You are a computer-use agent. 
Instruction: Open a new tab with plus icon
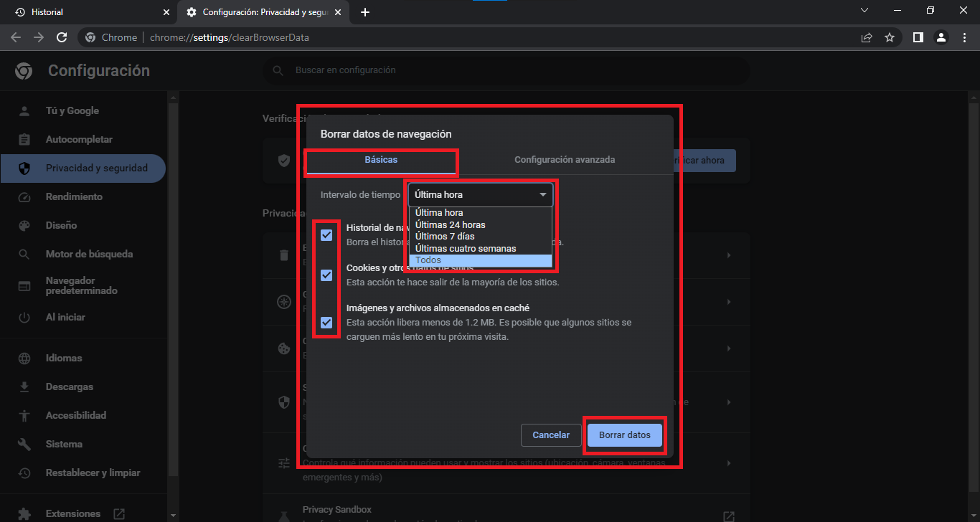pos(365,12)
